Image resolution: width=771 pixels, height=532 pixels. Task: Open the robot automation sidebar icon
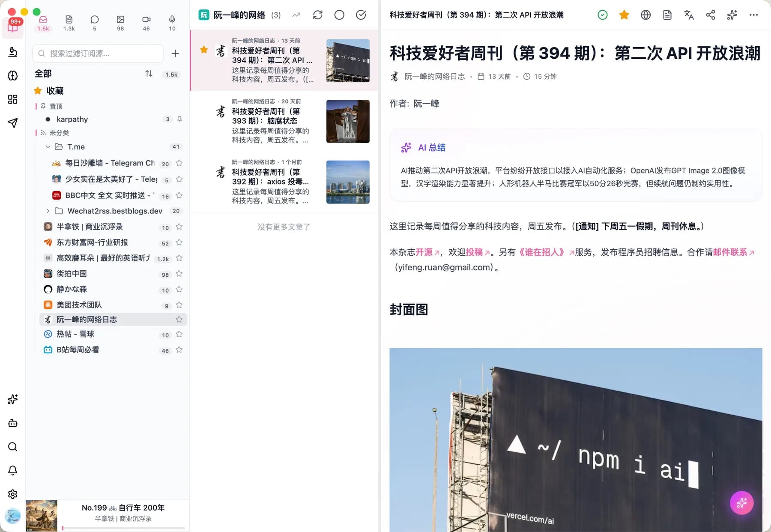[x=13, y=423]
